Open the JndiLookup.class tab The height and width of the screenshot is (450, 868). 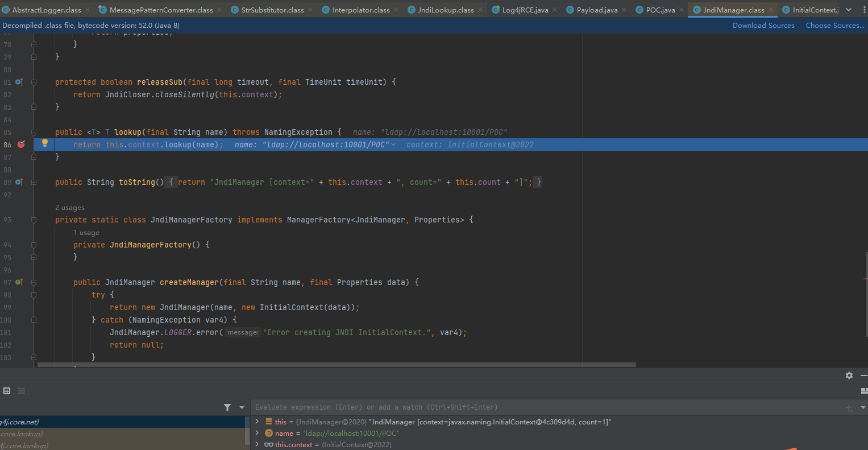(x=446, y=10)
